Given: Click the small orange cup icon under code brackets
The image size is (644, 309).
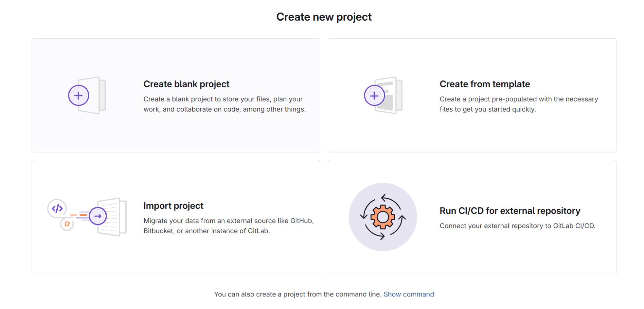Looking at the screenshot, I should point(67,224).
